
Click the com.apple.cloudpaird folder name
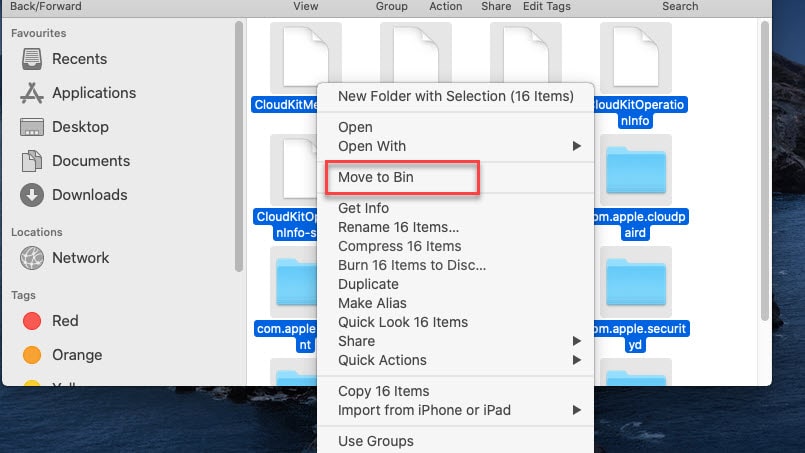point(639,224)
